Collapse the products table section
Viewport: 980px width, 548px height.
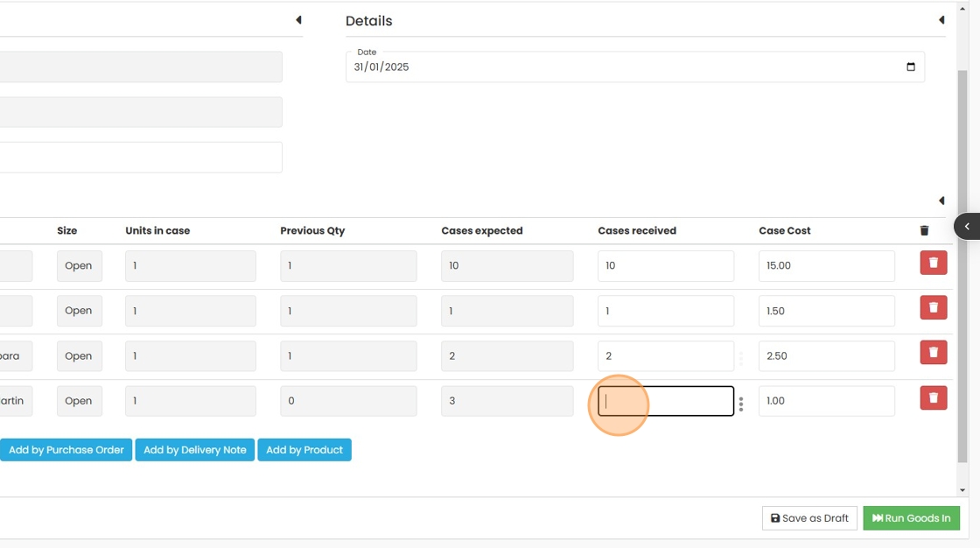click(x=941, y=200)
